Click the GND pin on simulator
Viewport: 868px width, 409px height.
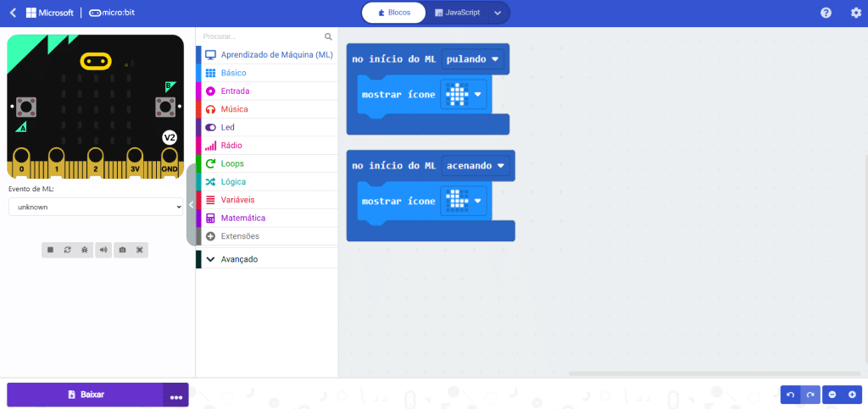[x=170, y=162]
